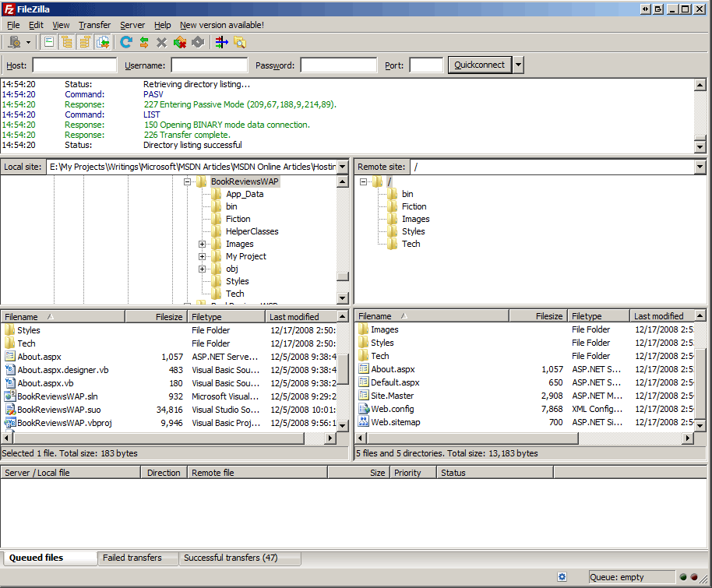
Task: Click into the Host input field
Action: click(x=75, y=65)
